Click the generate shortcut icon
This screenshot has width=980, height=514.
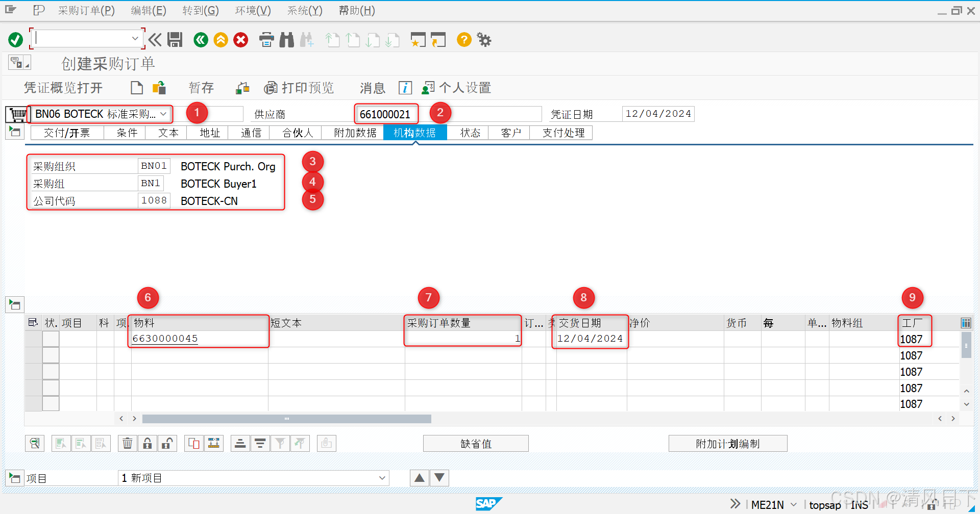[438, 40]
